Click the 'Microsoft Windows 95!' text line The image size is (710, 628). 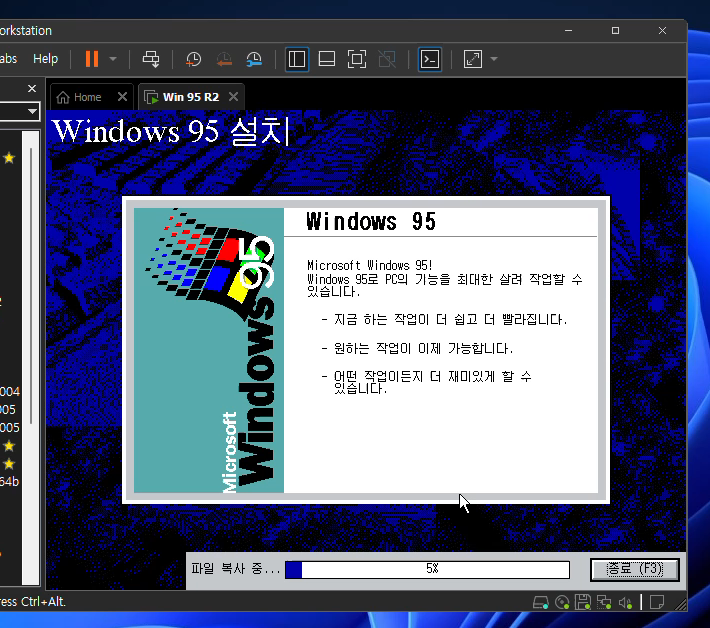tap(370, 265)
